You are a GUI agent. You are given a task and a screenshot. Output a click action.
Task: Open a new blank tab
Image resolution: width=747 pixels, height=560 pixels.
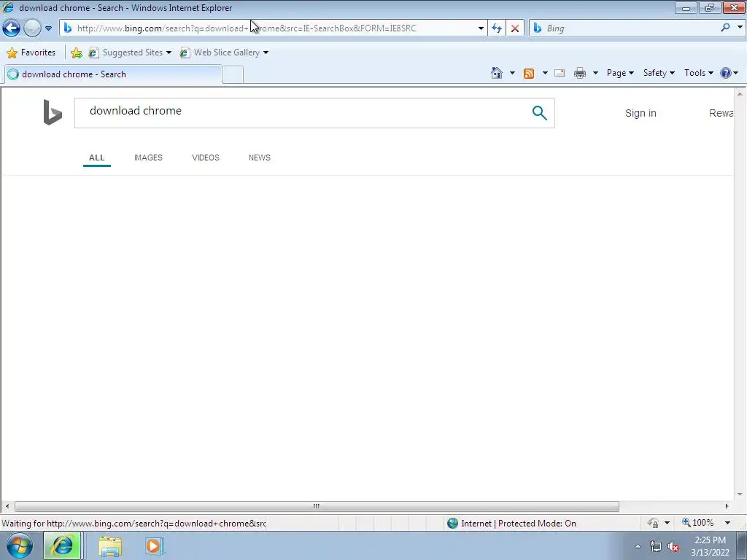click(x=233, y=75)
